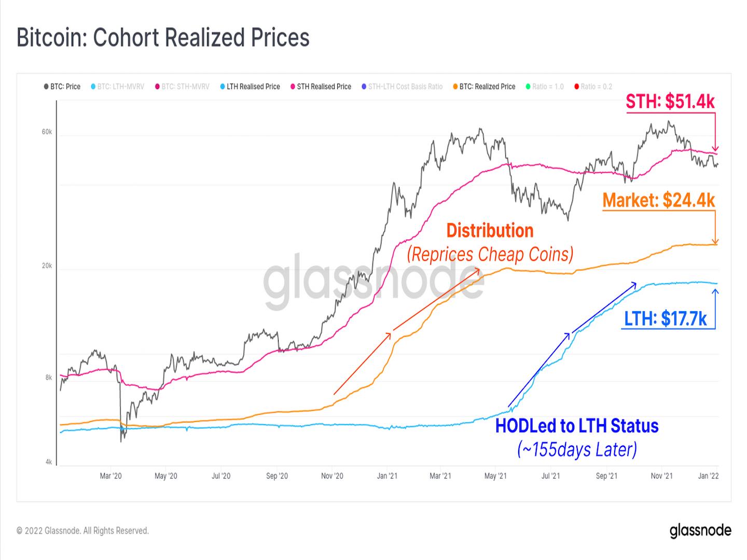Enable the Ratio = 1.0 legend entry

544,87
